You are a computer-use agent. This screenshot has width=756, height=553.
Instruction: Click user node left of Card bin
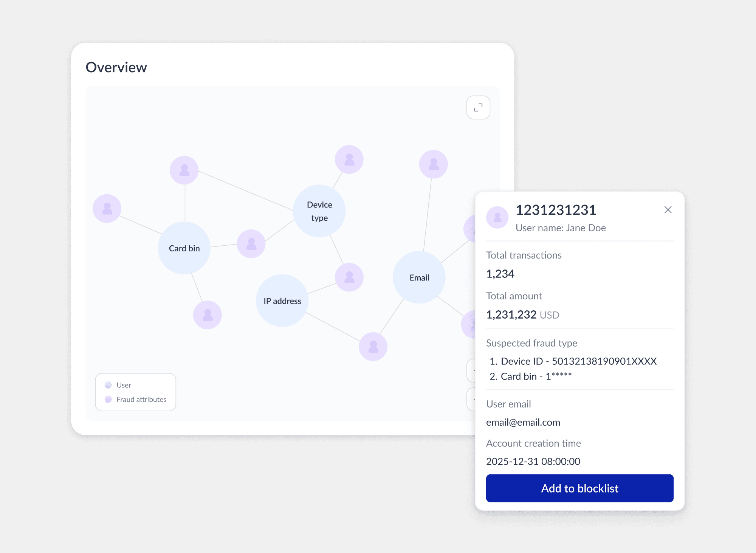point(107,208)
